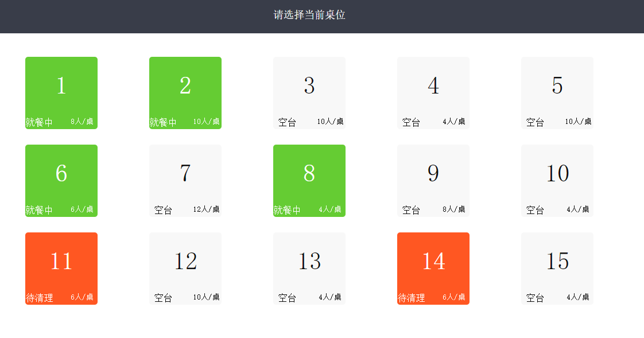Choose empty table 15
Viewport: 644px width, 338px height.
[x=557, y=269]
